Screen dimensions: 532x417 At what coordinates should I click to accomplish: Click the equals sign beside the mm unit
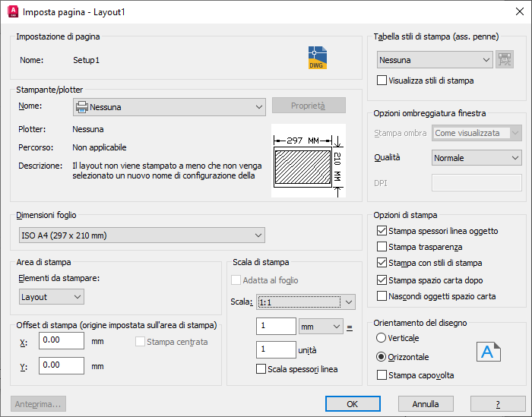[x=350, y=328]
